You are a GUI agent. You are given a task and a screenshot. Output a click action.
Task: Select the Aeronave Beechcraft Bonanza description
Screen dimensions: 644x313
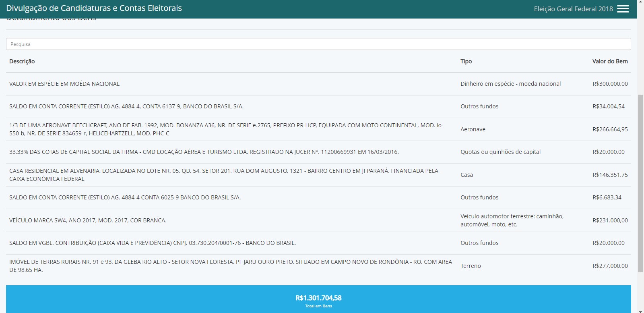tap(226, 129)
